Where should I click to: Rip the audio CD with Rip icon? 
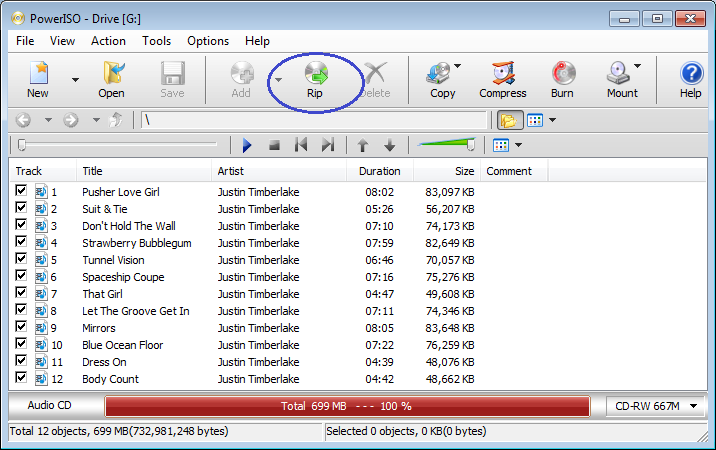(315, 80)
